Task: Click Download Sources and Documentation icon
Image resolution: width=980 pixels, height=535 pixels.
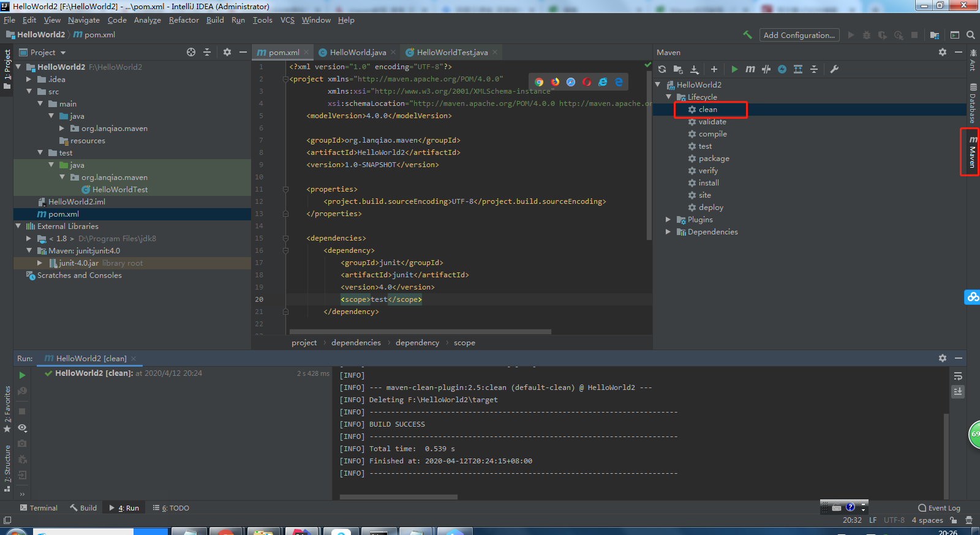Action: click(695, 69)
